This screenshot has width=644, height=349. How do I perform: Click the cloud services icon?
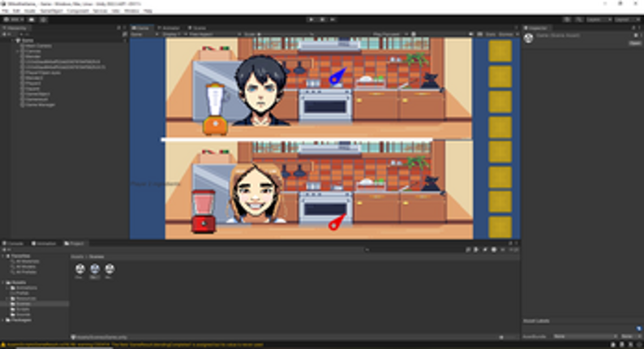32,19
